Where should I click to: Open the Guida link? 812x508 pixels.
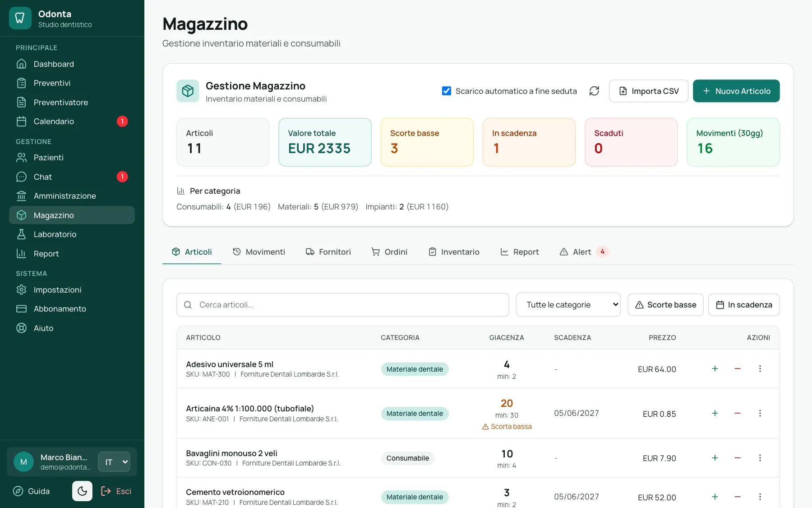32,491
